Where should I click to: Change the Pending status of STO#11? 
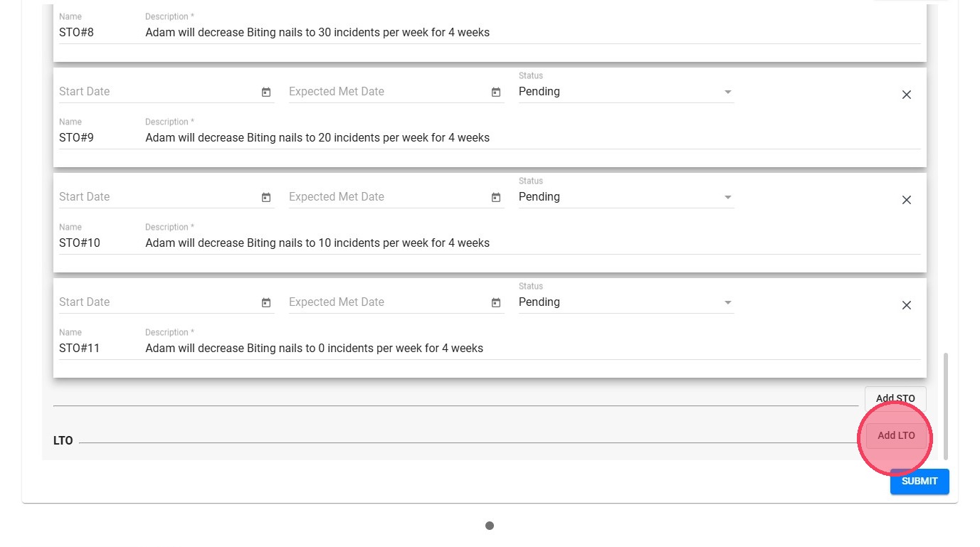626,302
